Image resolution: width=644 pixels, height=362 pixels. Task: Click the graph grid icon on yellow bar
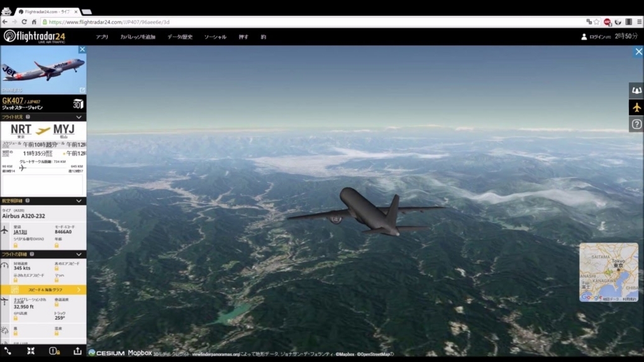[x=15, y=290]
